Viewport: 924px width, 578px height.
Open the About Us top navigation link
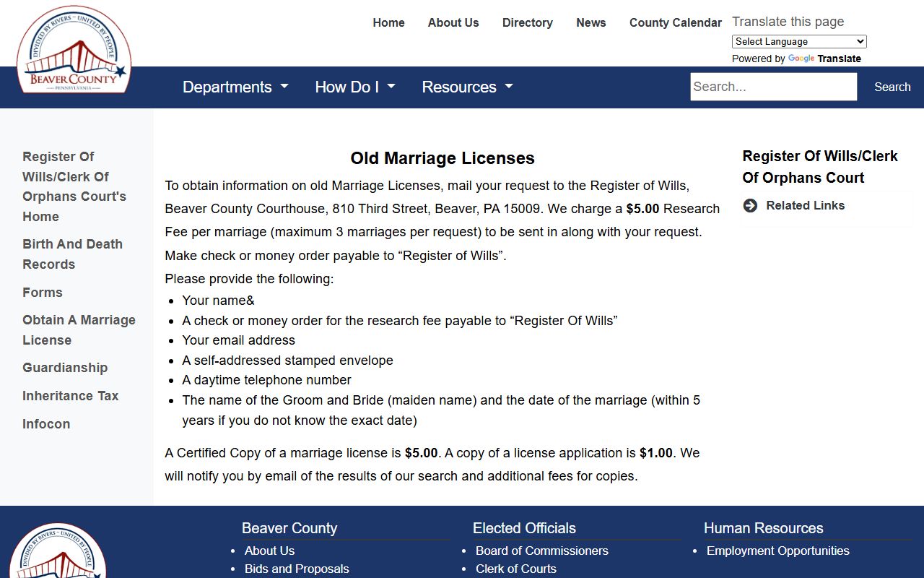click(x=453, y=22)
